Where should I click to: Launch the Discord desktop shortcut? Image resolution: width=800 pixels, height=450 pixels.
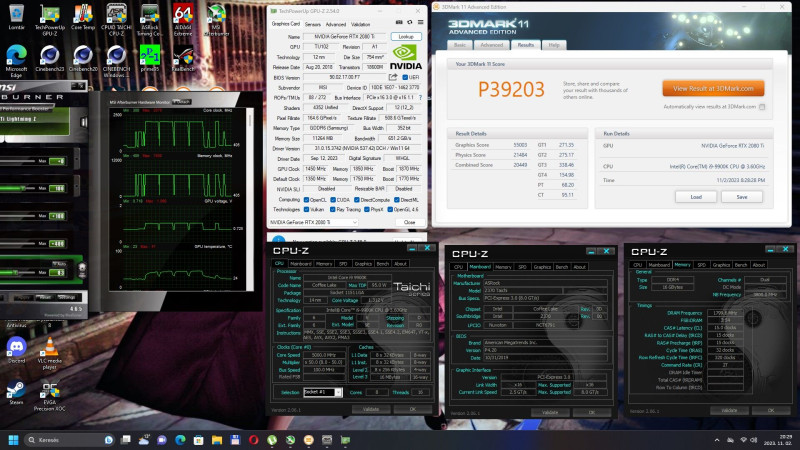pos(16,351)
